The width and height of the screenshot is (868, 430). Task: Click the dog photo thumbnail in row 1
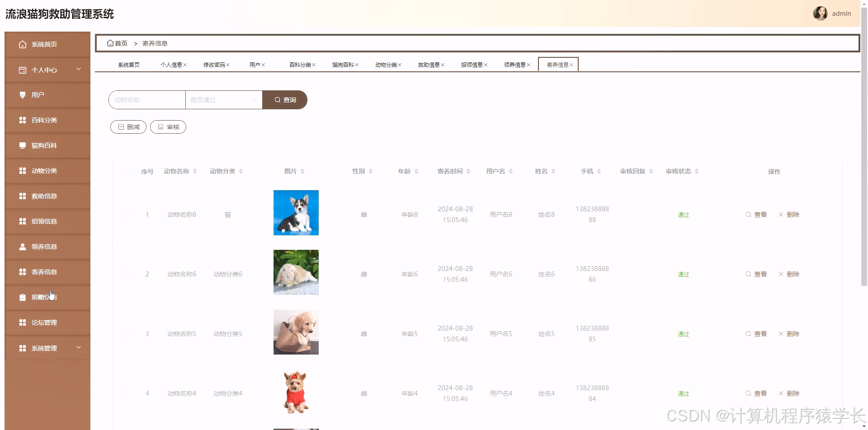click(296, 212)
